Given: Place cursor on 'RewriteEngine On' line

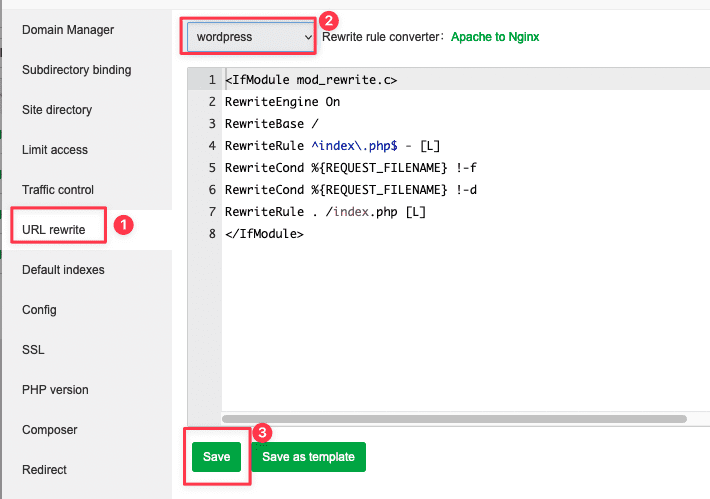Looking at the screenshot, I should (283, 102).
